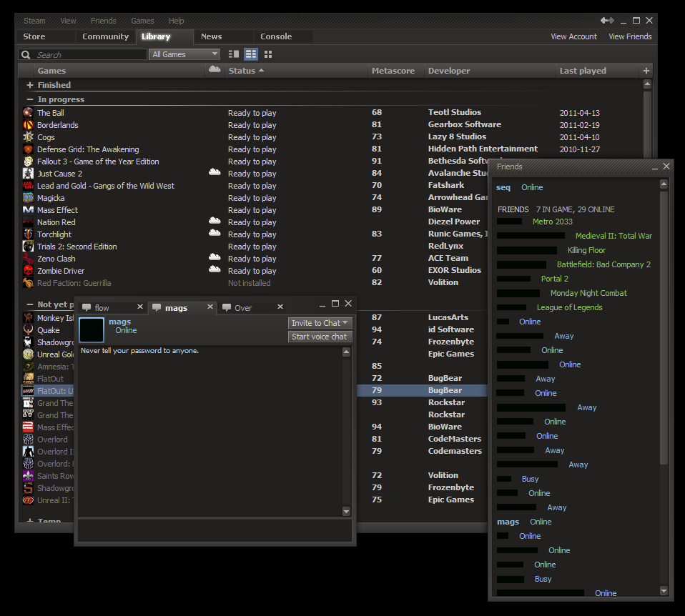Close the flow chat tab
Viewport: 685px width, 616px height.
click(140, 307)
